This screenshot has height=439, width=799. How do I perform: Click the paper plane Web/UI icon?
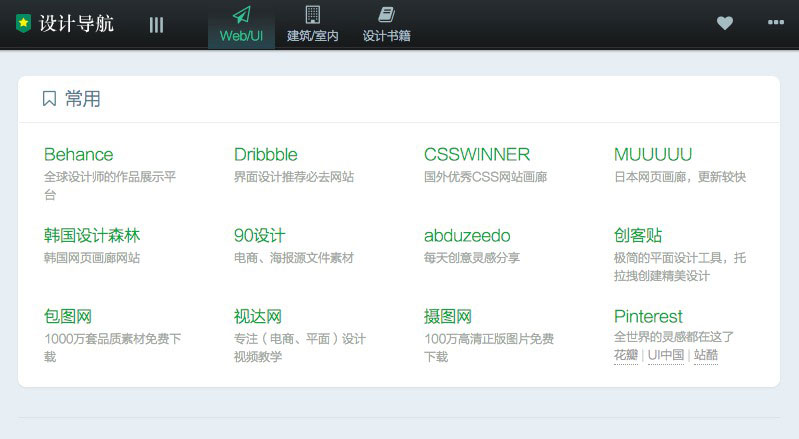click(x=241, y=14)
